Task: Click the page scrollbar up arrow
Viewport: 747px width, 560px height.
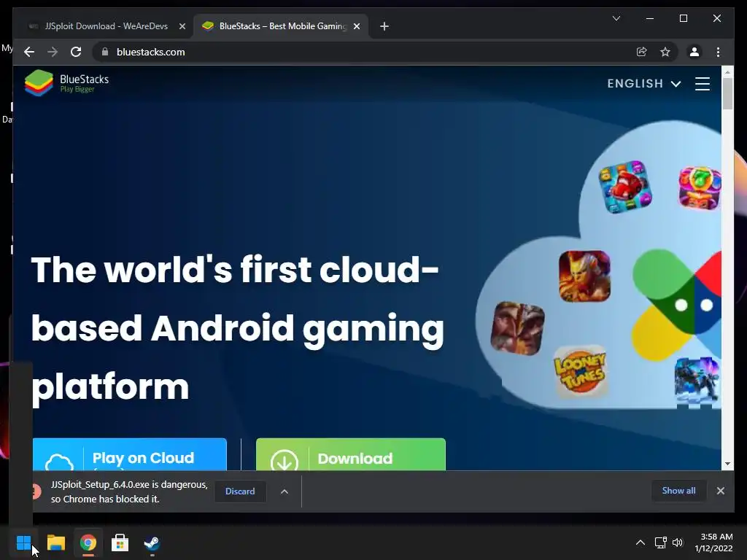Action: 727,72
